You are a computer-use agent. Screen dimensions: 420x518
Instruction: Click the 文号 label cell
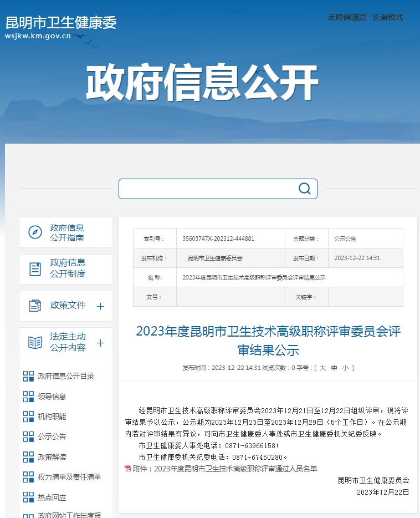click(155, 297)
